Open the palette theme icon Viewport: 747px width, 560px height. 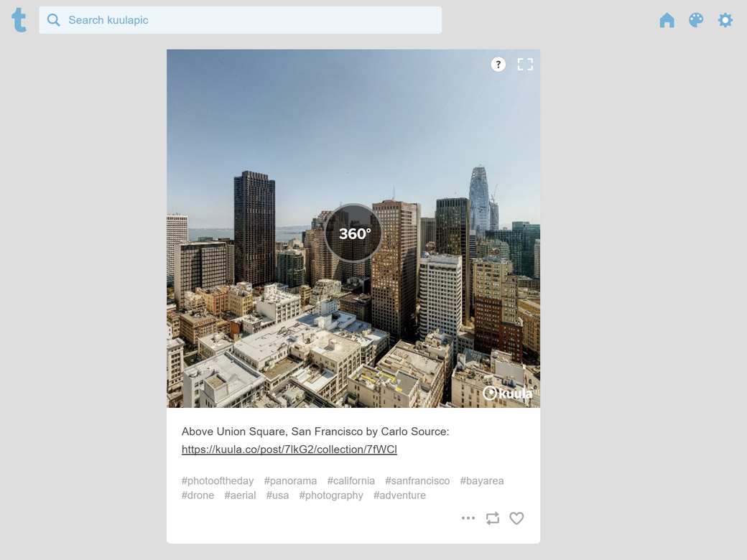pos(696,20)
